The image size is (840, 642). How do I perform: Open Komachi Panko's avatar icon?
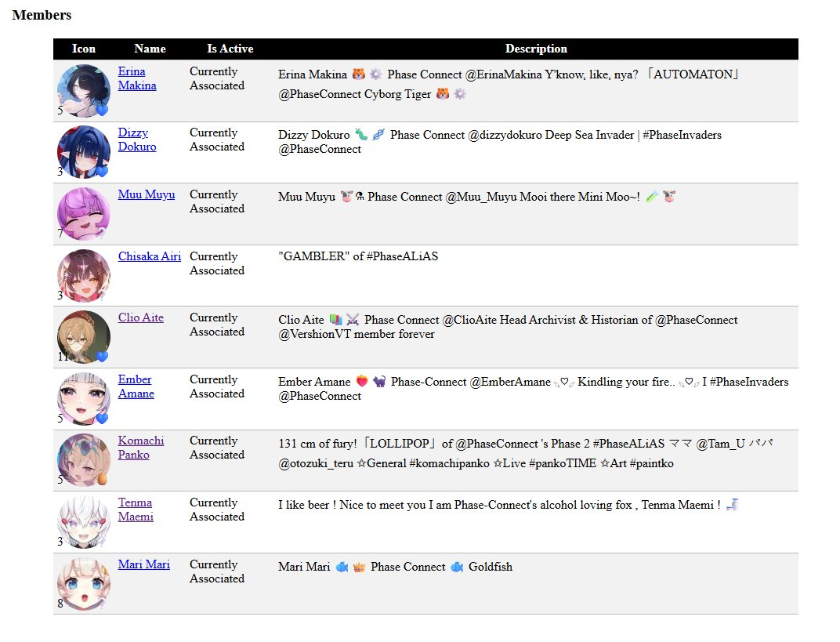pyautogui.click(x=84, y=460)
